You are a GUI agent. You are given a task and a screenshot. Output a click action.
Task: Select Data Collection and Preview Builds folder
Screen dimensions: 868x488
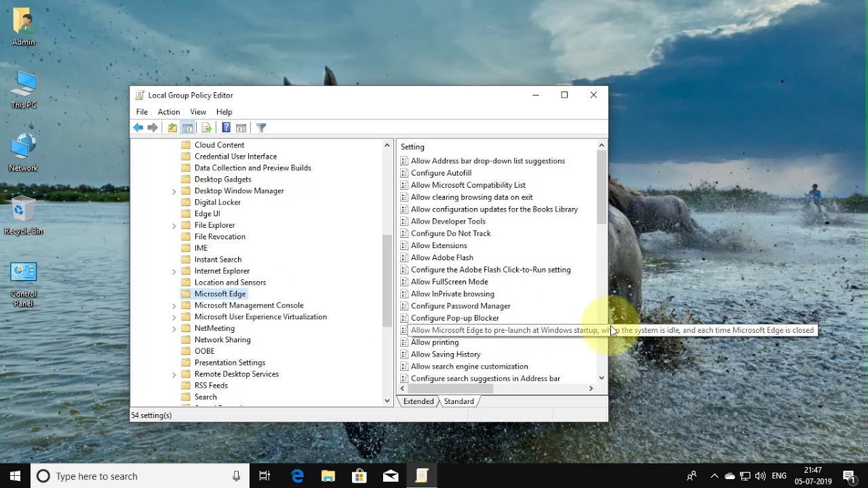click(252, 168)
